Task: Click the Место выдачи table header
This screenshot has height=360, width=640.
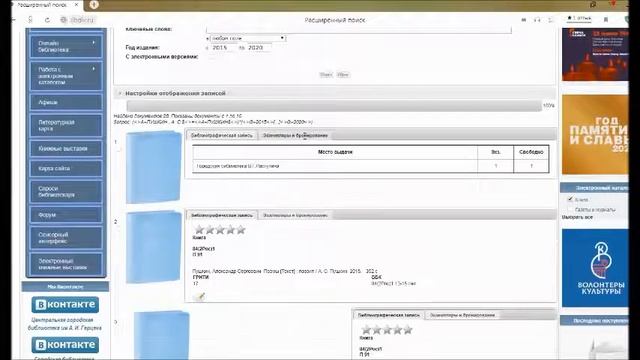Action: (335, 152)
